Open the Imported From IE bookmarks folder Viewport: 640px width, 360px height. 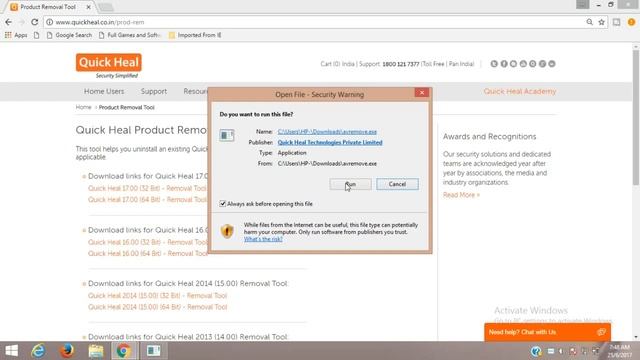pos(195,35)
